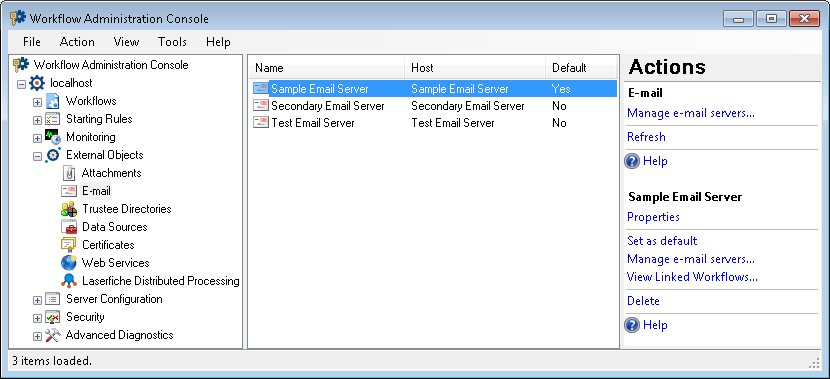The height and width of the screenshot is (379, 830).
Task: Click the Yes default cell
Action: pyautogui.click(x=561, y=89)
